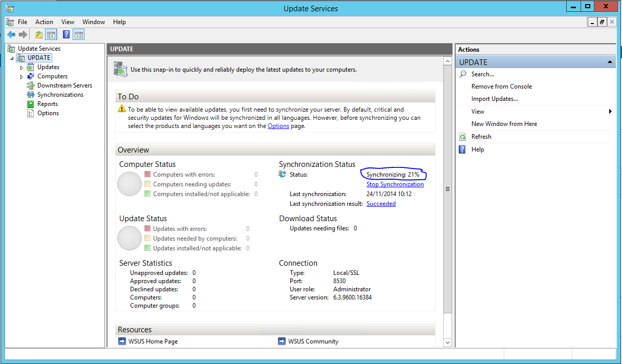Click the grey Forward arrow in the toolbar
This screenshot has width=622, height=364.
[x=23, y=35]
